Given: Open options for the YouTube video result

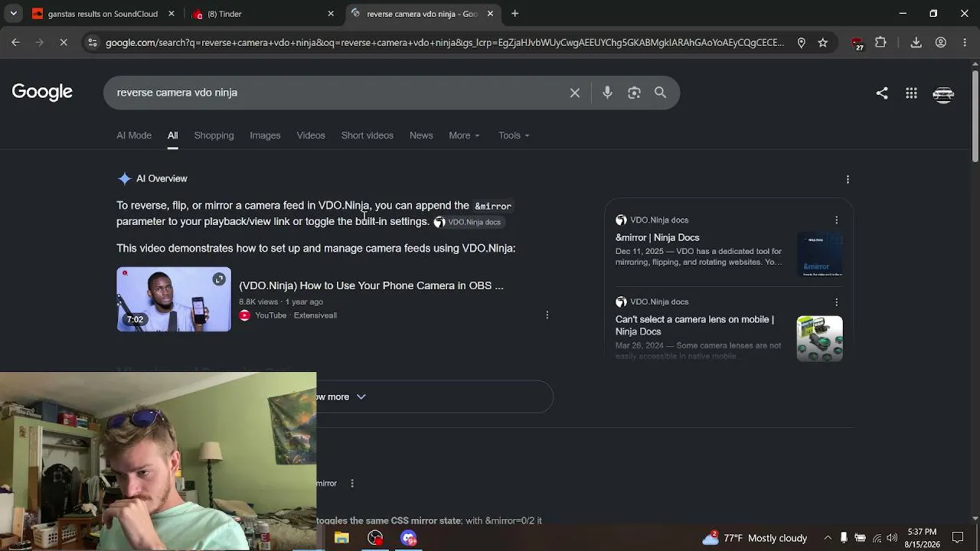Looking at the screenshot, I should click(547, 315).
